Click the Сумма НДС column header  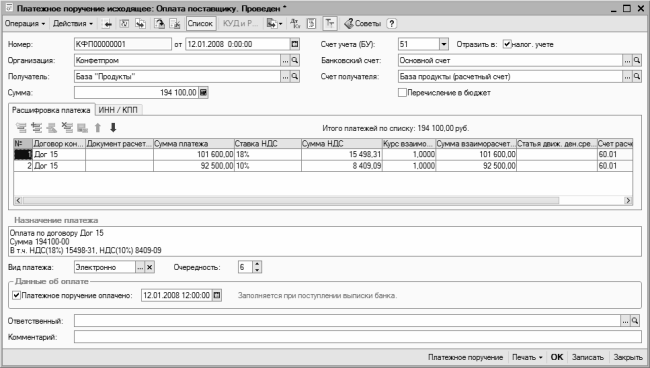[342, 144]
